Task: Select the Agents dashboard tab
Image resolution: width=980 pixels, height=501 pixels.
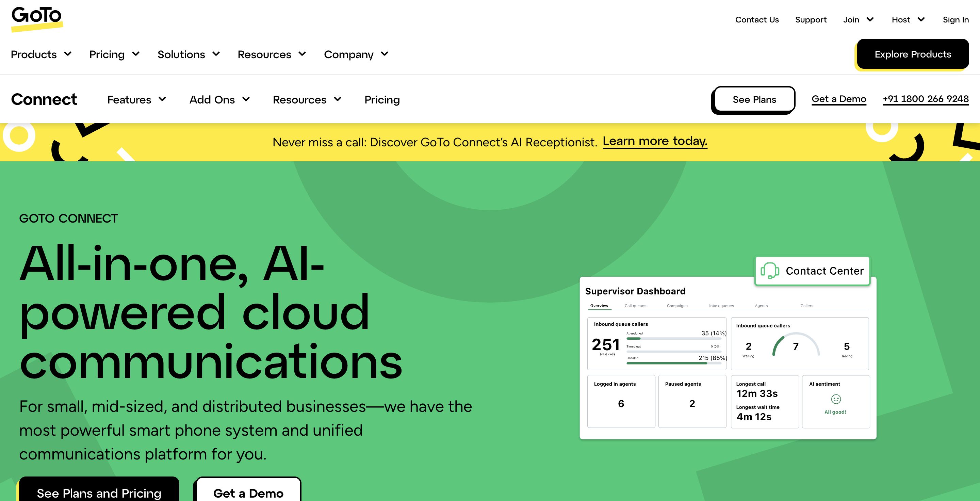Action: 761,306
